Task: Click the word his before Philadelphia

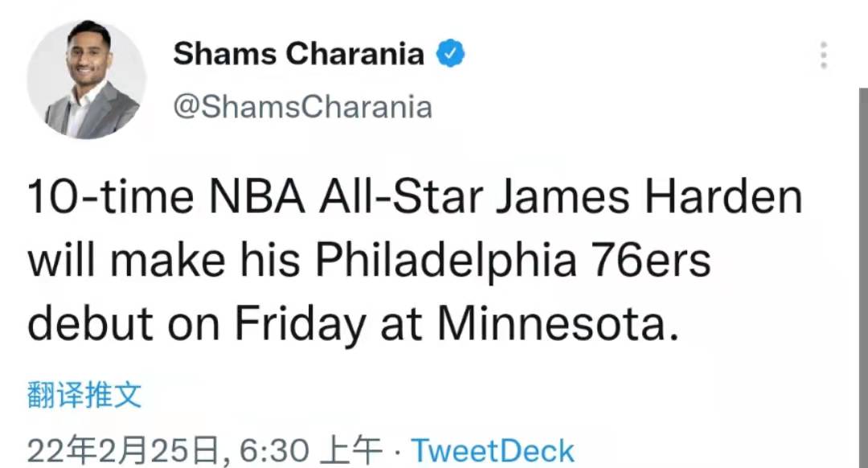Action: (270, 261)
